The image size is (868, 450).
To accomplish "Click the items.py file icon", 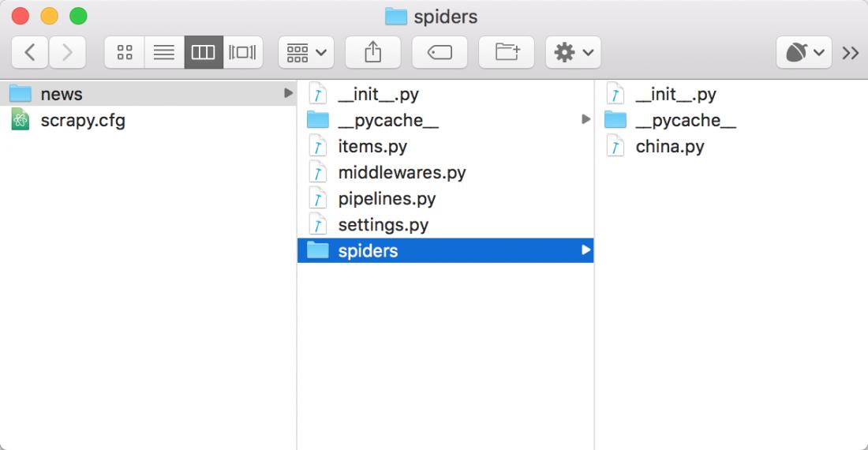I will coord(318,146).
